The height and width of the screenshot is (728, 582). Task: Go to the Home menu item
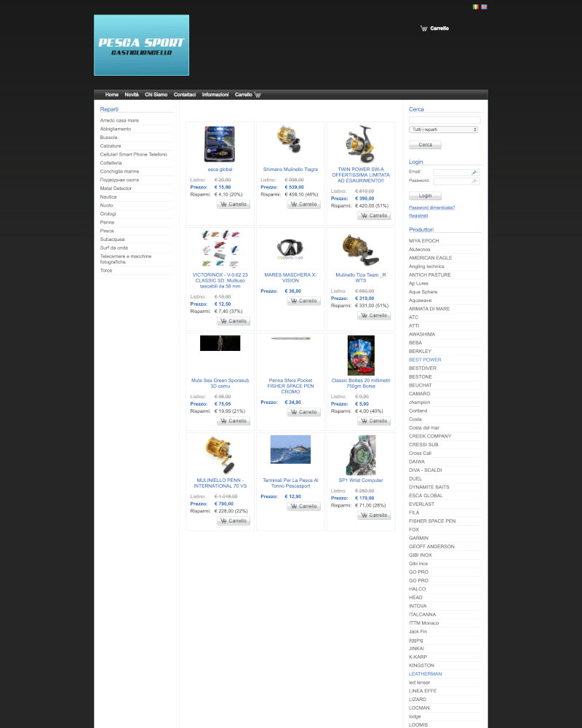point(112,95)
